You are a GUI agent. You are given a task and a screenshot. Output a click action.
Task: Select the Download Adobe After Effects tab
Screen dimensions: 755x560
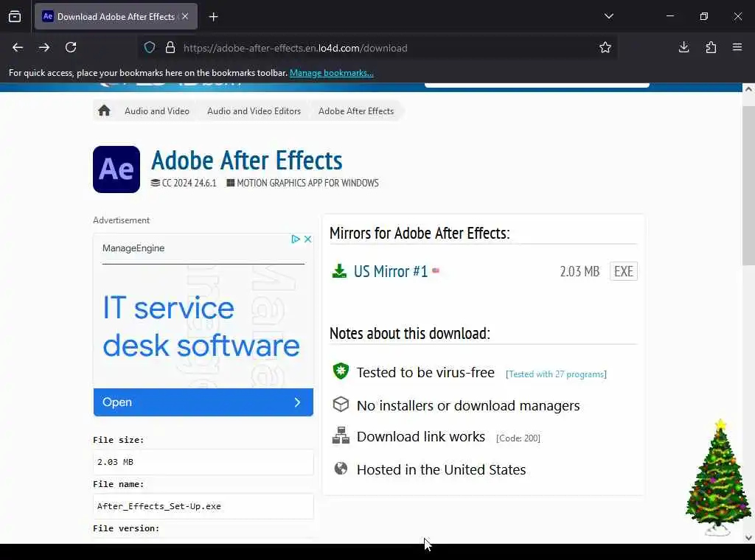coord(116,16)
